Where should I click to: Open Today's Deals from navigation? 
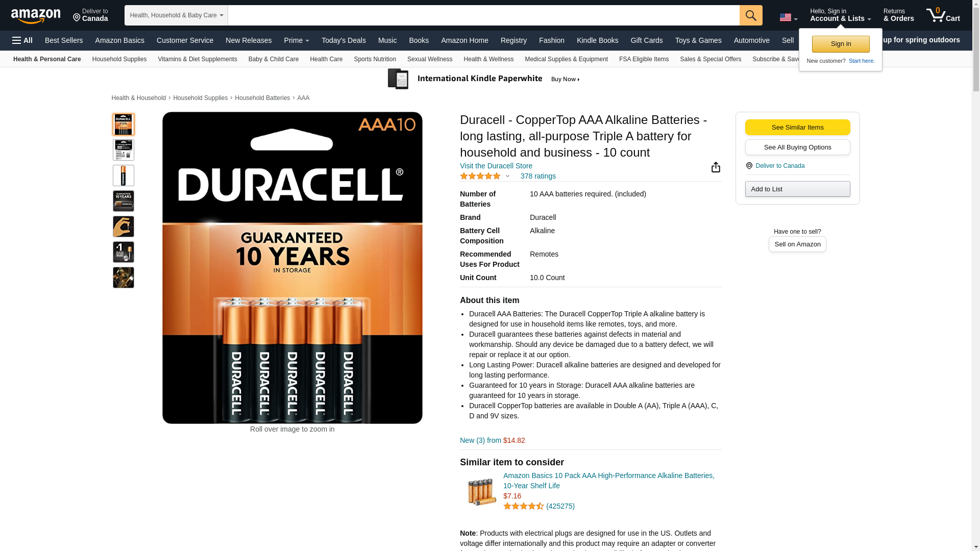344,40
